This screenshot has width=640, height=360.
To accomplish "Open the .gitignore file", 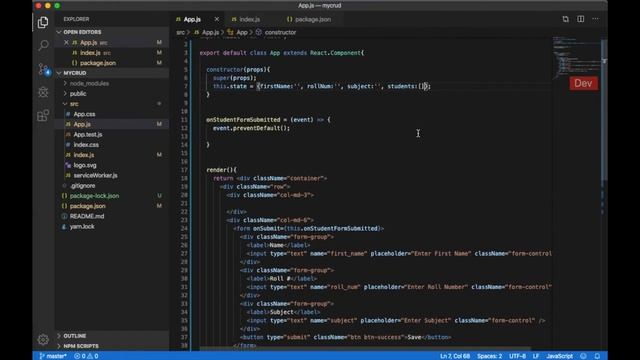I will click(82, 185).
